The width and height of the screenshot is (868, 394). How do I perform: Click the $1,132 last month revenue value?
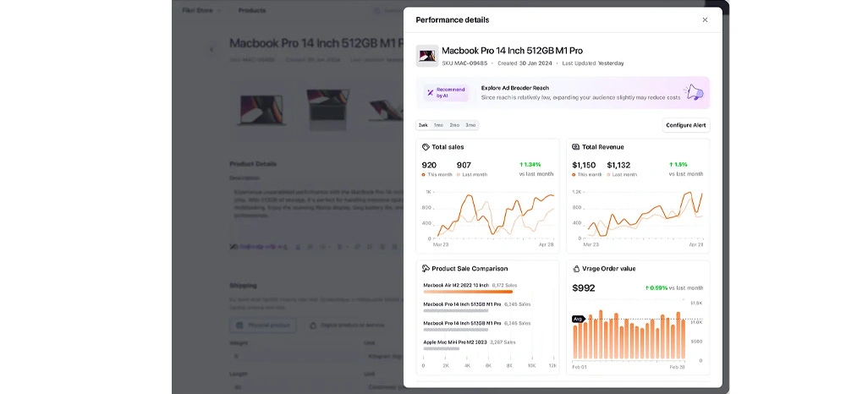coord(618,165)
